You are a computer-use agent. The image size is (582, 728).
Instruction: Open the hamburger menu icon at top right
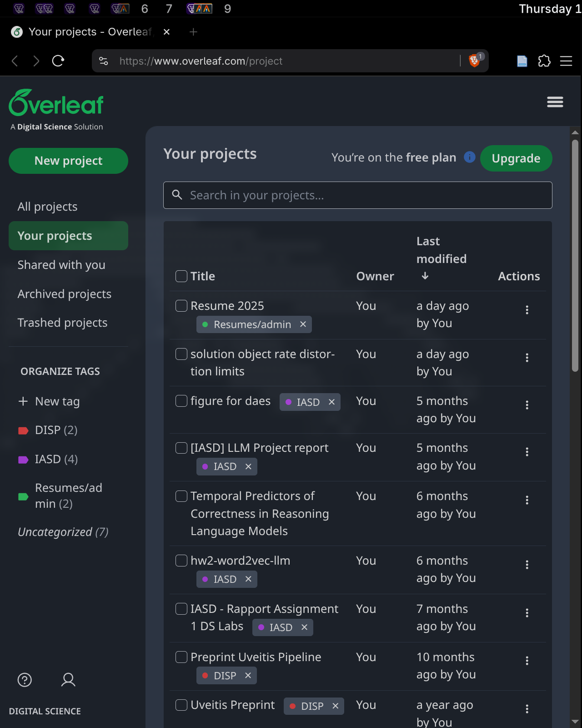tap(555, 102)
